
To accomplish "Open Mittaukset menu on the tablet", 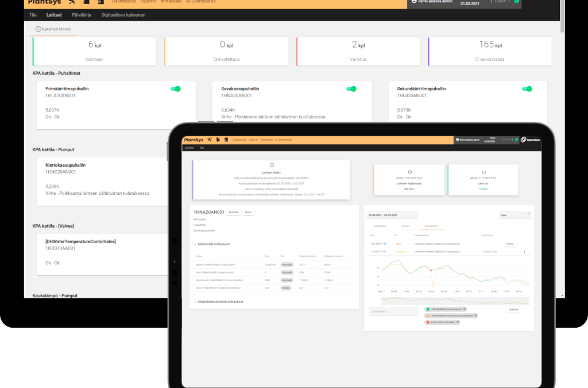I will (x=266, y=140).
